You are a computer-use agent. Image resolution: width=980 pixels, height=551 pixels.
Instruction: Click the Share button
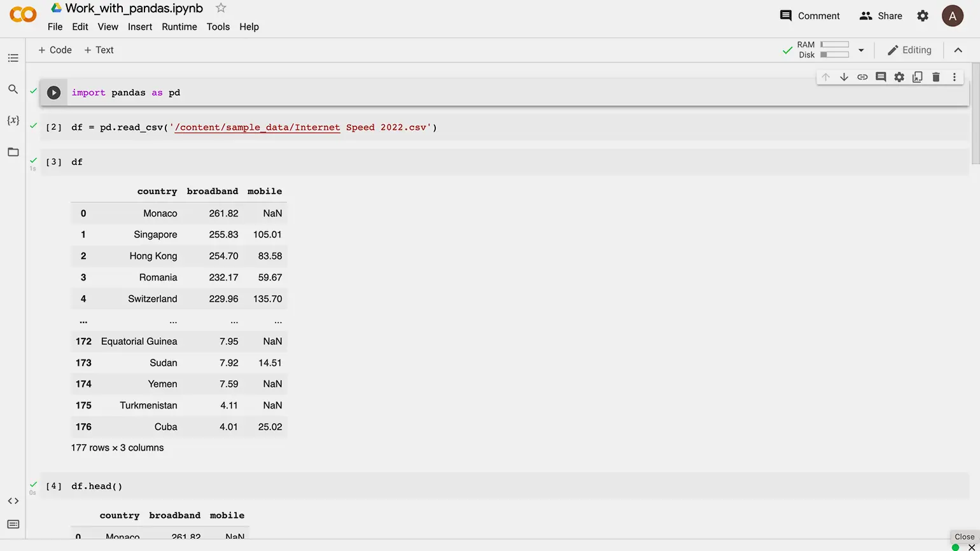click(881, 16)
